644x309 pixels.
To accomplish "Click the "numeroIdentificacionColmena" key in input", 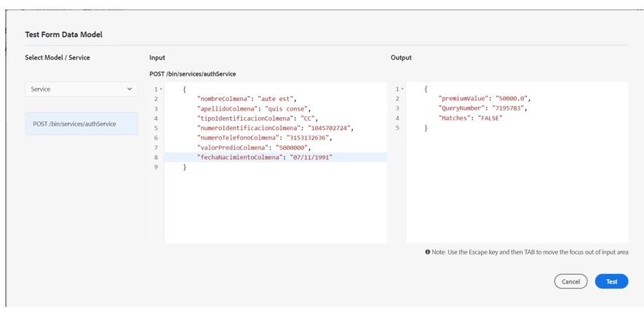I will coord(250,128).
